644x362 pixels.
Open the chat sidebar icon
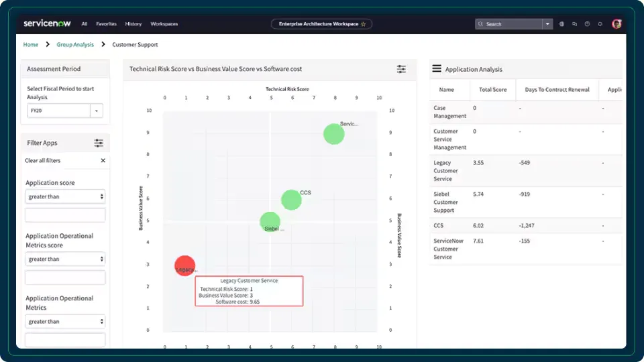[x=575, y=24]
